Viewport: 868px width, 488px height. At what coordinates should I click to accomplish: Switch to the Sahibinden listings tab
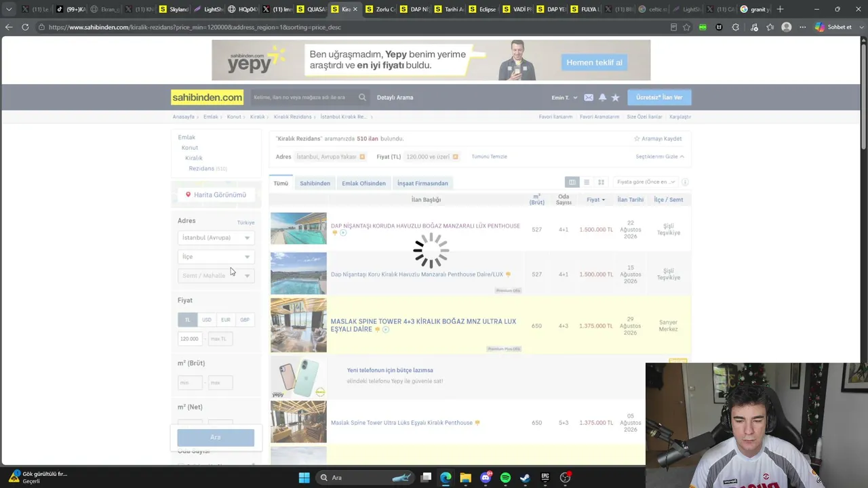coord(315,184)
